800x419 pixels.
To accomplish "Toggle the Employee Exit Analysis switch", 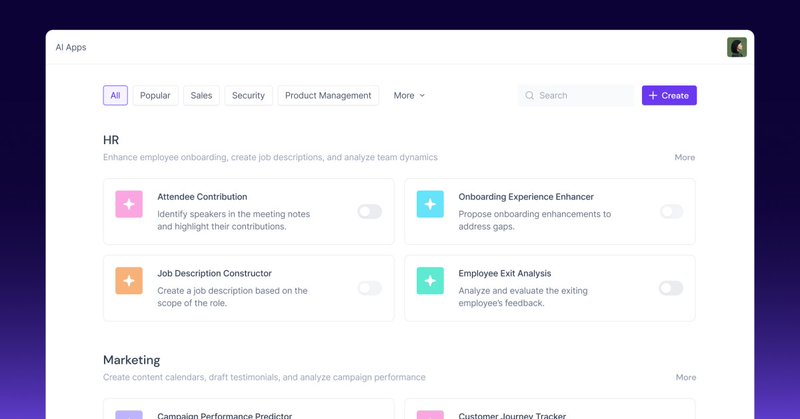I will point(671,288).
